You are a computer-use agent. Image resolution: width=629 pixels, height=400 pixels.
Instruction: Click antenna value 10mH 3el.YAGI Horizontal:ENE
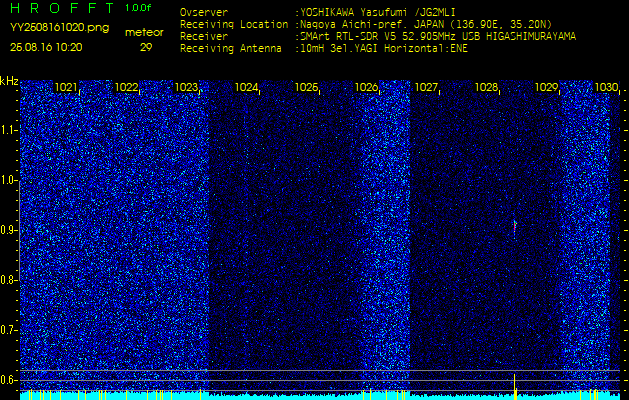(x=384, y=49)
